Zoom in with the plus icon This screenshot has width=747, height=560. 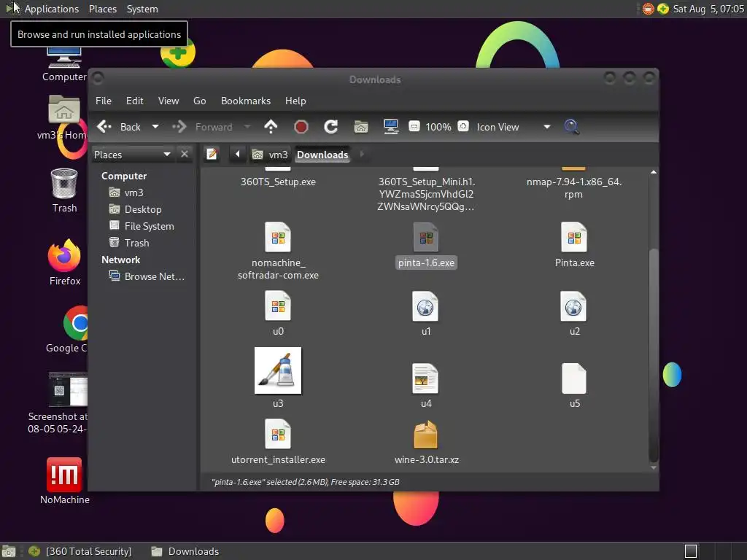point(463,127)
